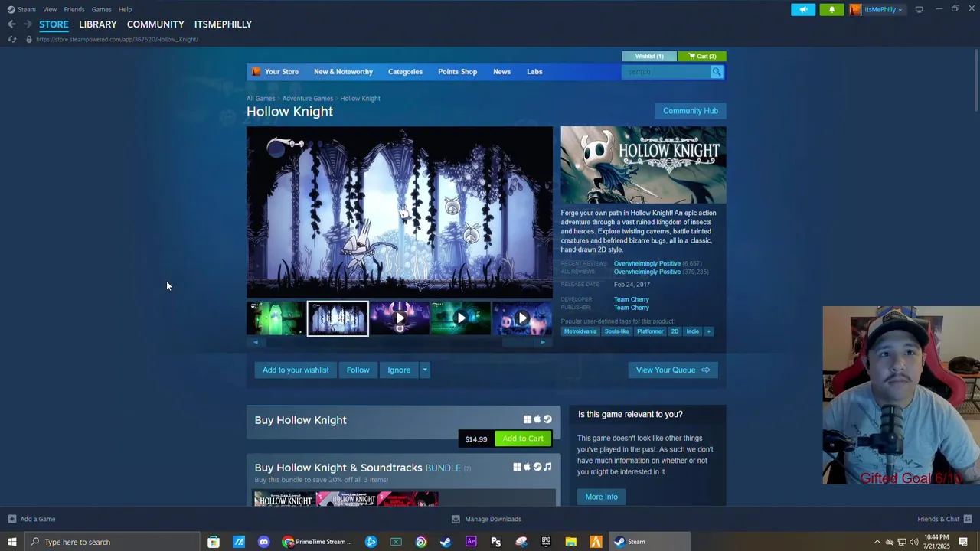Image resolution: width=980 pixels, height=551 pixels.
Task: Click the store search magnifier icon
Action: point(717,72)
